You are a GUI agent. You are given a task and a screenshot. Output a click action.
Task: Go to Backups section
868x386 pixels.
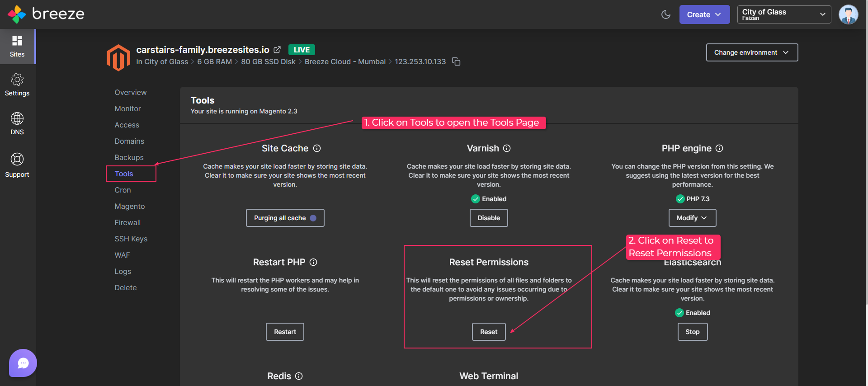click(129, 157)
